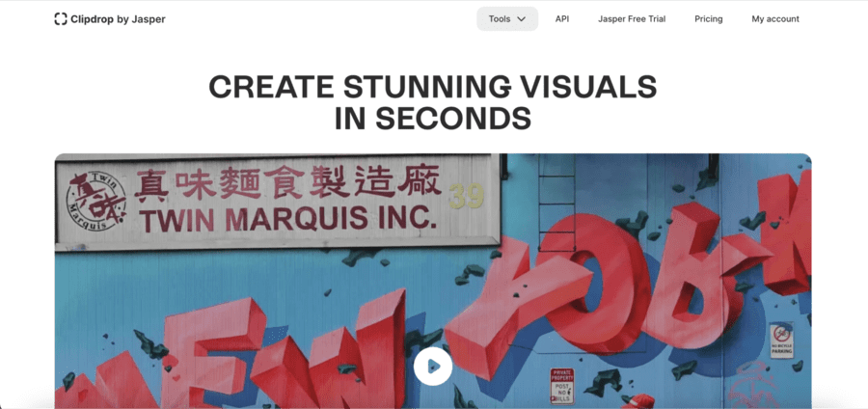Go to the API page
Image resolution: width=868 pixels, height=409 pixels.
click(x=562, y=18)
